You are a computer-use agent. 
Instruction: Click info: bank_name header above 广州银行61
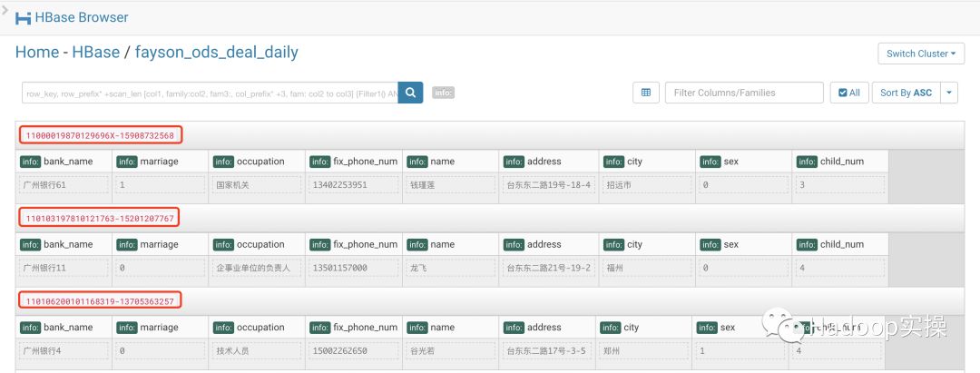pos(56,162)
